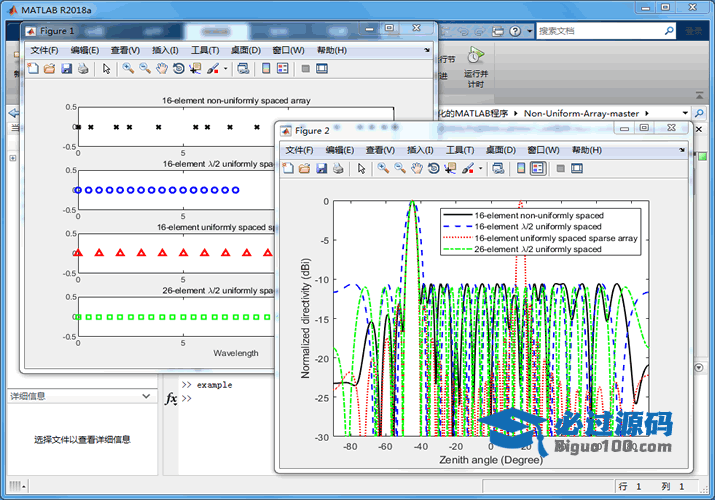Activate Data Cursor tool in Figure 1

click(x=195, y=69)
